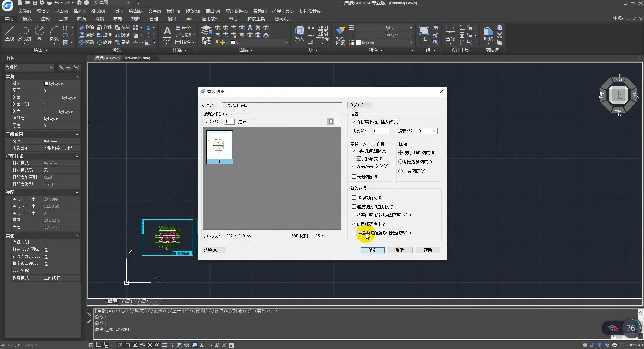
Task: Click the 布尔 boolean tool
Action: coord(122,28)
